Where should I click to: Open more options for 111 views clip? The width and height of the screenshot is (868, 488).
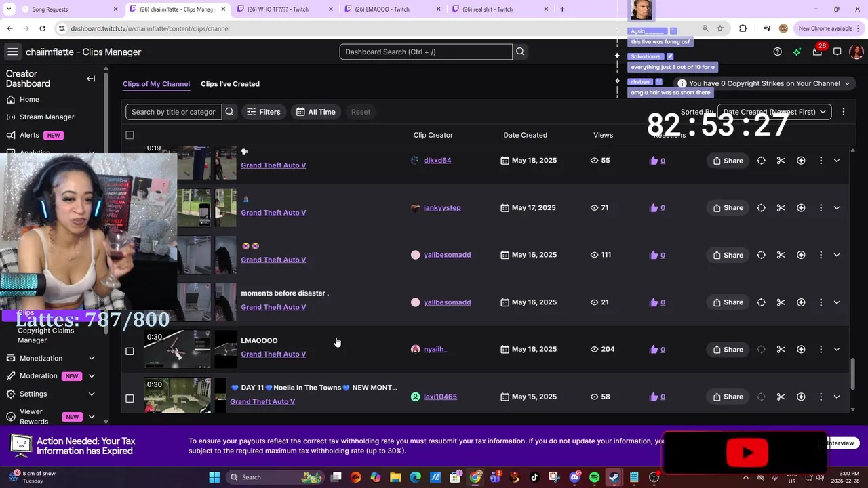pyautogui.click(x=821, y=255)
